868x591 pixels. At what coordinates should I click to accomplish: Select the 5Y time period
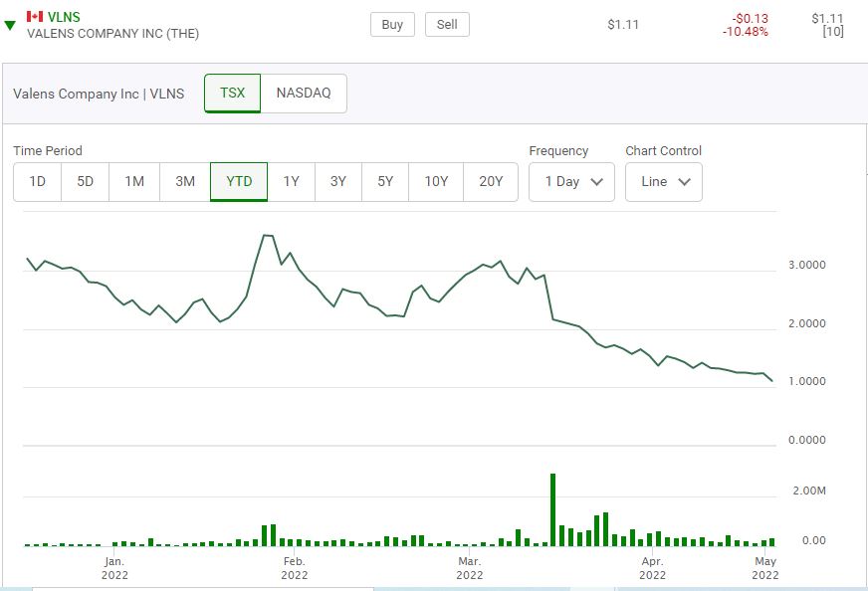click(385, 181)
